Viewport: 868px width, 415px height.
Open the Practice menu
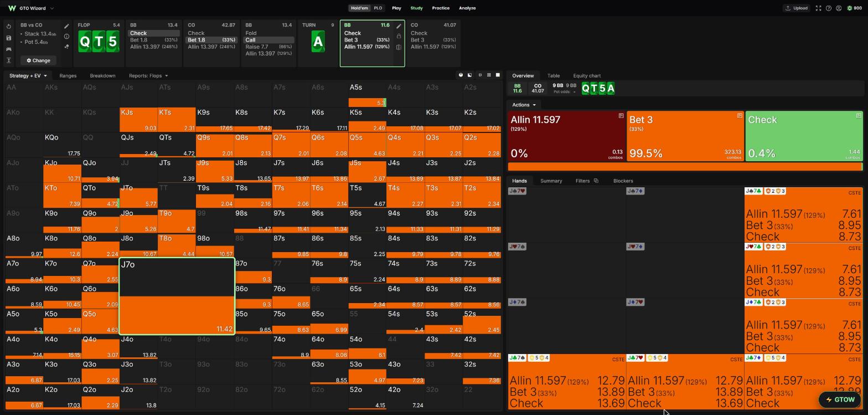click(x=441, y=8)
